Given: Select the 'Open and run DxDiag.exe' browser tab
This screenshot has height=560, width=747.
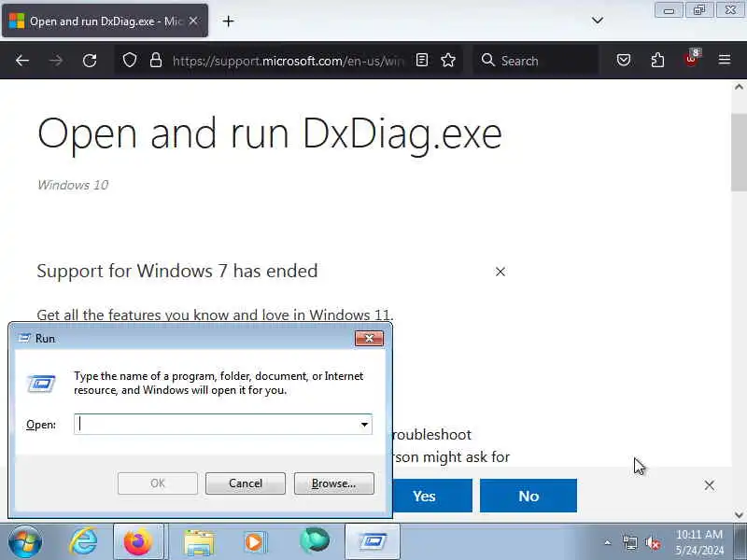Looking at the screenshot, I should tap(106, 21).
